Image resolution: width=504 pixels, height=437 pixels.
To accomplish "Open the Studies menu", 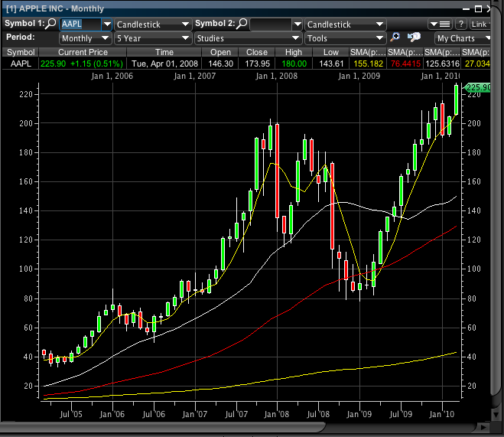I will click(x=248, y=38).
